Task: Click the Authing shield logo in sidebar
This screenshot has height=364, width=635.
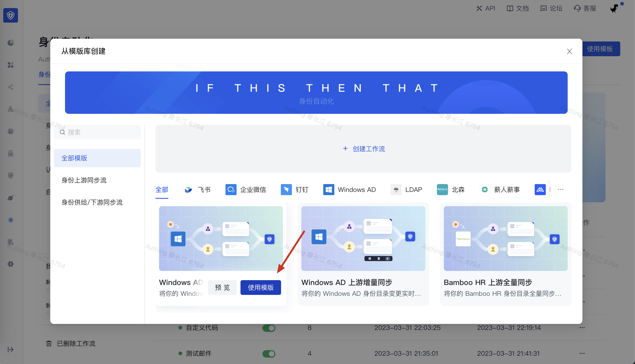Action: [x=11, y=15]
